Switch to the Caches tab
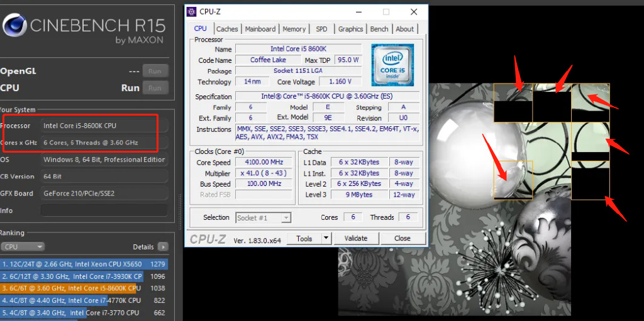 tap(227, 29)
